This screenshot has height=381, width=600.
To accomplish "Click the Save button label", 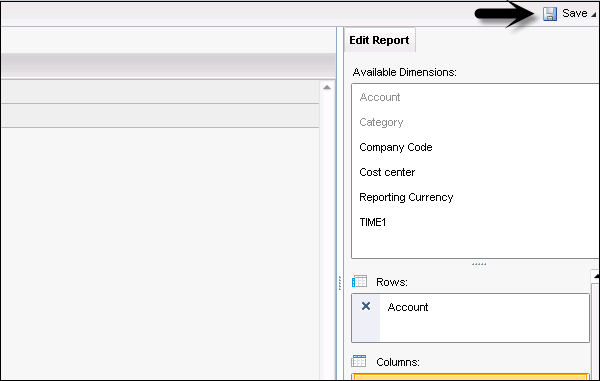I will (575, 13).
